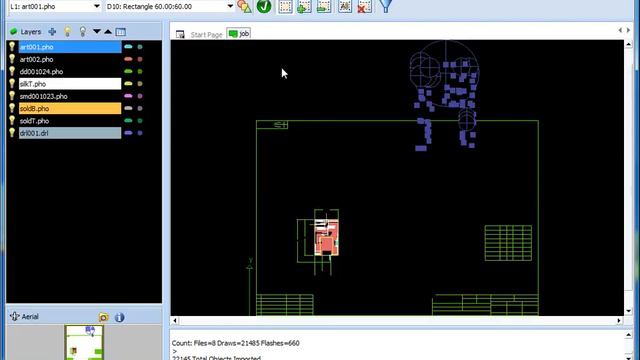The width and height of the screenshot is (640, 360).
Task: Click the Select All toolbar icon
Action: click(345, 7)
